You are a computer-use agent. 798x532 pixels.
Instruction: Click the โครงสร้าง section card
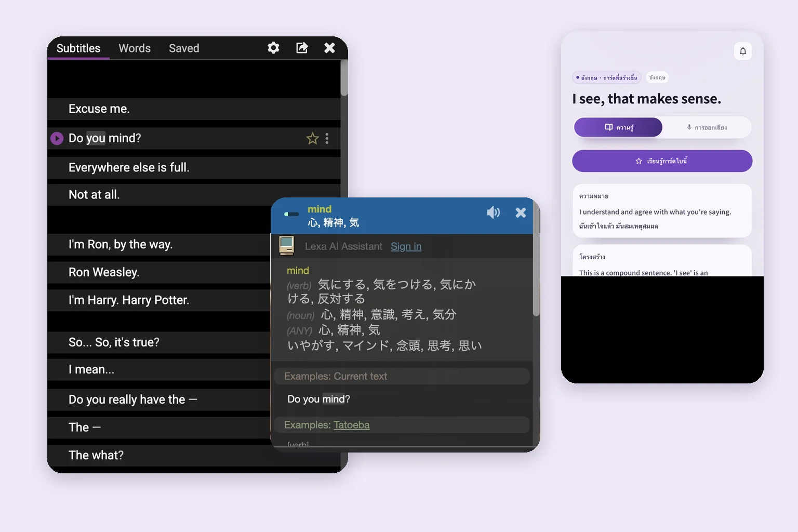pos(662,260)
